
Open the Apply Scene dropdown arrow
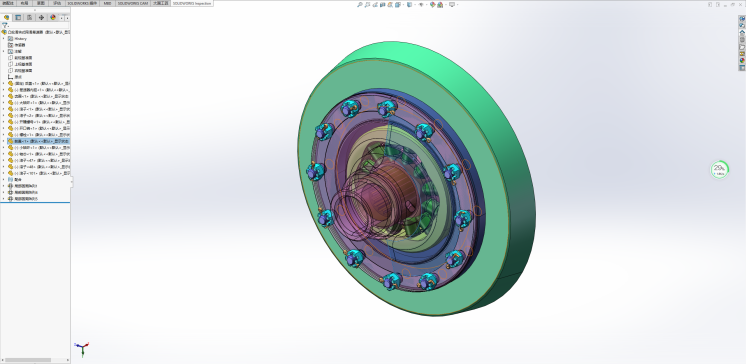click(446, 5)
